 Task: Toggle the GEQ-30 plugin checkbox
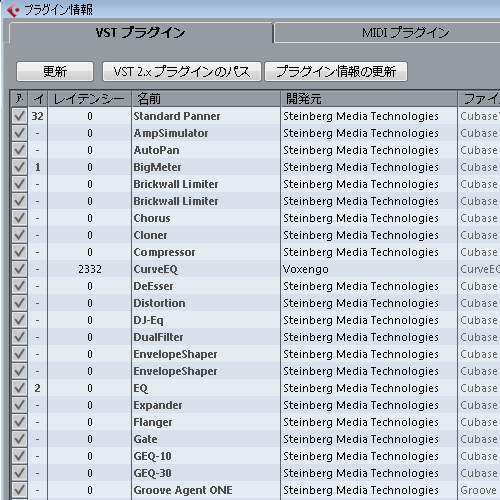click(19, 473)
